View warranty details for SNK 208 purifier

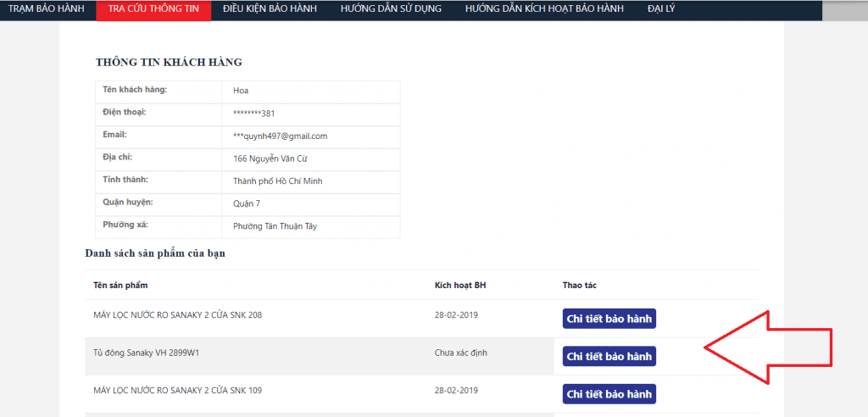[x=609, y=319]
